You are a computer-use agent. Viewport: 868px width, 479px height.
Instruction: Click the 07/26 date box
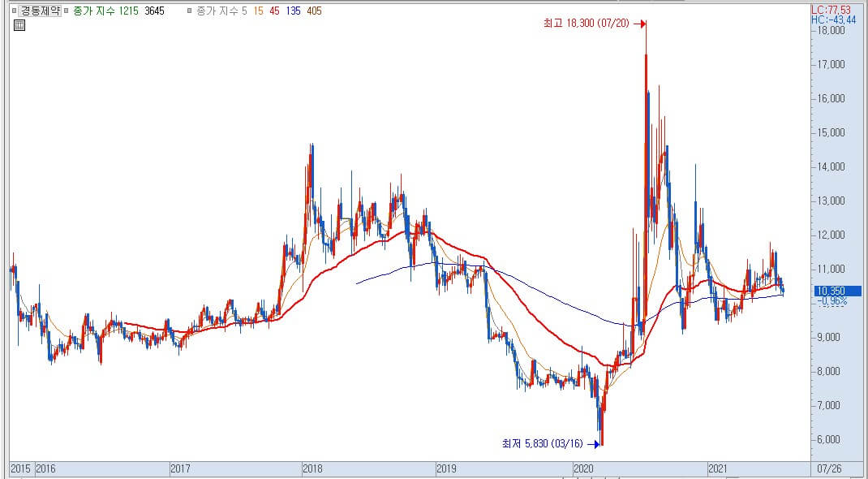tap(828, 468)
